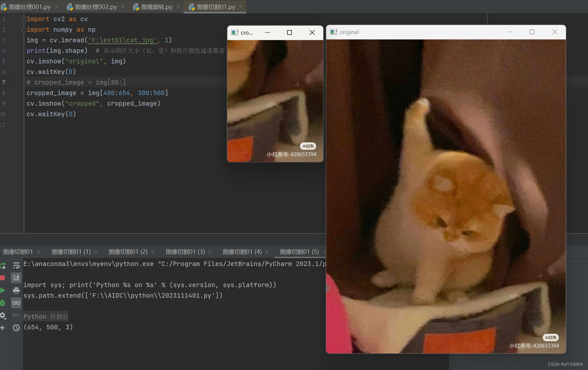This screenshot has width=588, height=370.
Task: Toggle the fold marker beside import numpy
Action: point(24,29)
